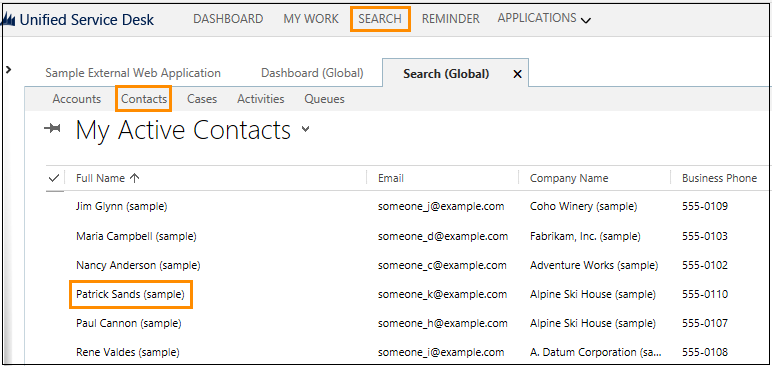This screenshot has width=772, height=366.
Task: Select phone number 555-0110
Action: [705, 295]
